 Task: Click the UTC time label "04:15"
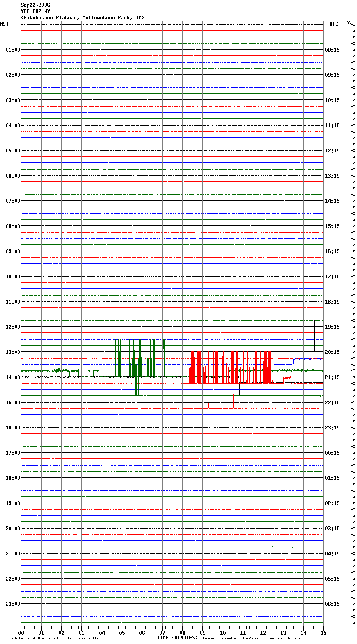tap(332, 554)
